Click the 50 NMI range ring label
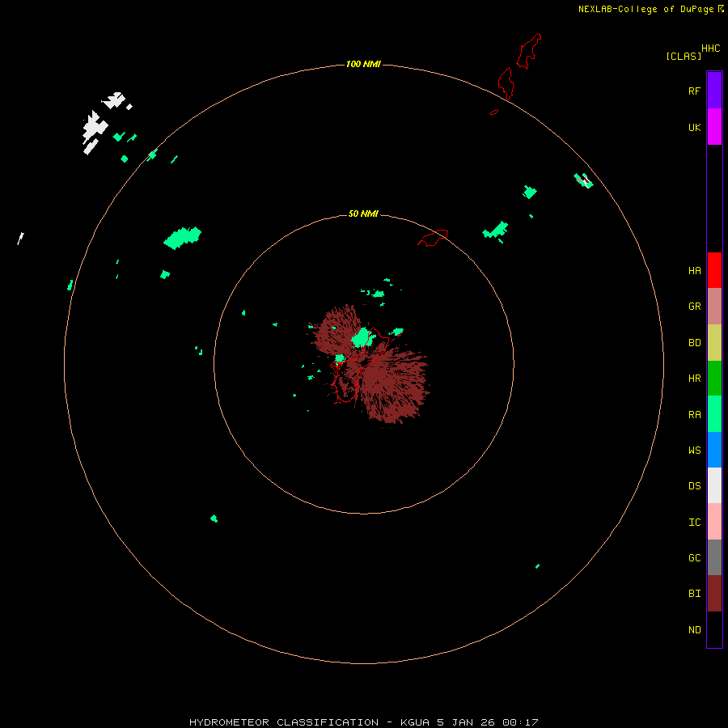The height and width of the screenshot is (728, 728). coord(363,214)
